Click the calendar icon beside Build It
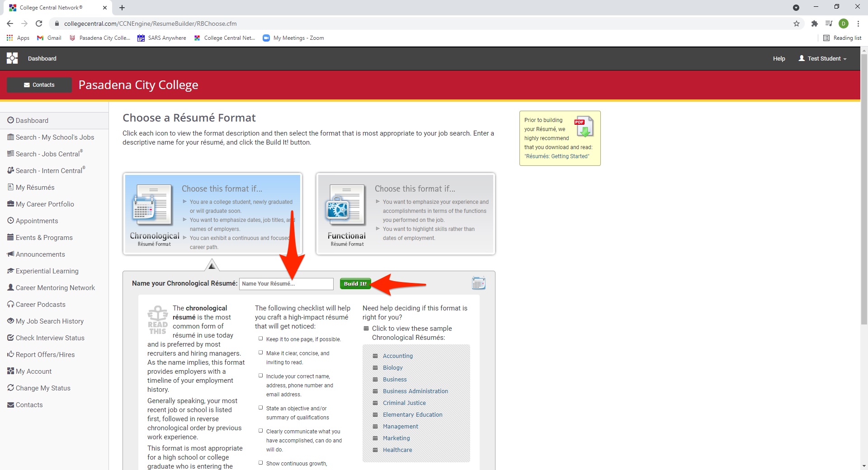The width and height of the screenshot is (868, 470). coord(478,283)
